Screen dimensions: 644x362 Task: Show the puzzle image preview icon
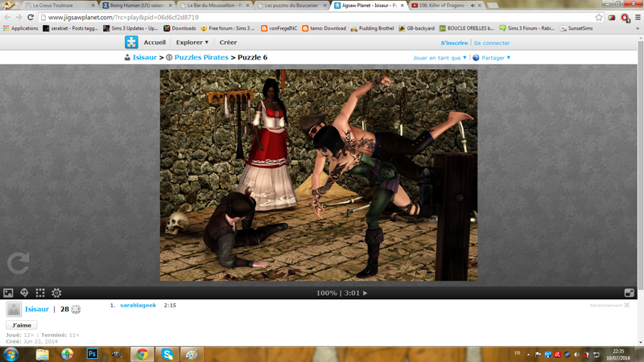tap(8, 293)
